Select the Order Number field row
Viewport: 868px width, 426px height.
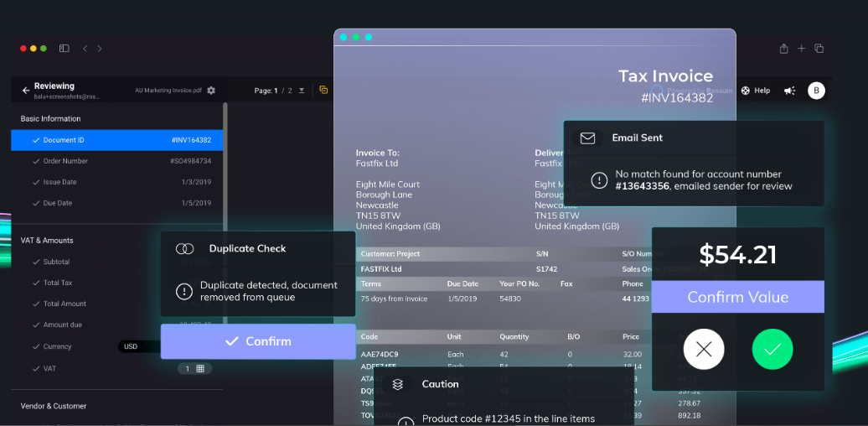pyautogui.click(x=116, y=161)
